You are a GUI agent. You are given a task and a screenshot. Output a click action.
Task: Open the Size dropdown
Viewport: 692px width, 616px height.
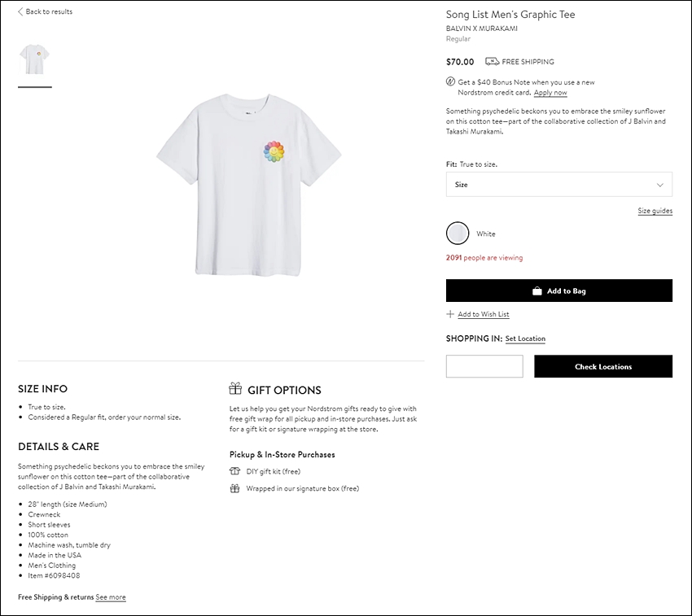coord(559,185)
